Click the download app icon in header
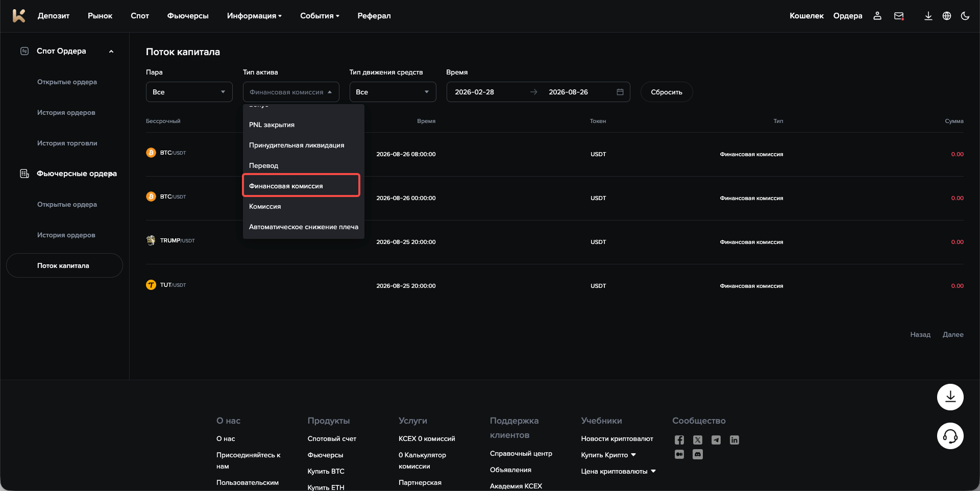The width and height of the screenshot is (980, 491). [x=928, y=16]
